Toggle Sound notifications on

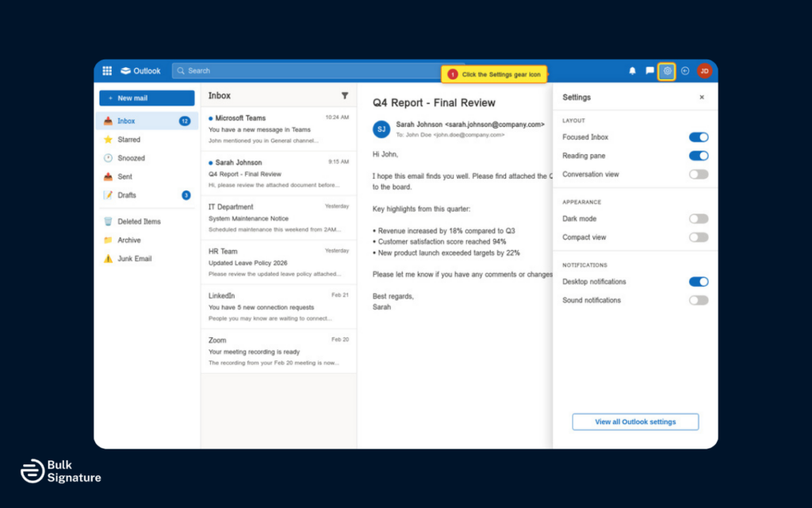pos(698,300)
